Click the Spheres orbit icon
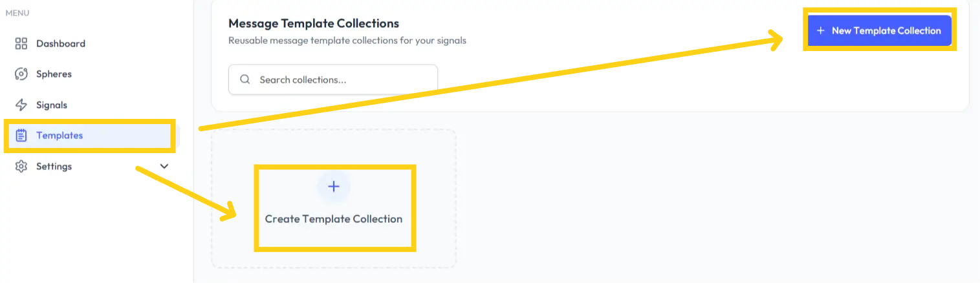This screenshot has width=980, height=283. pyautogui.click(x=21, y=74)
